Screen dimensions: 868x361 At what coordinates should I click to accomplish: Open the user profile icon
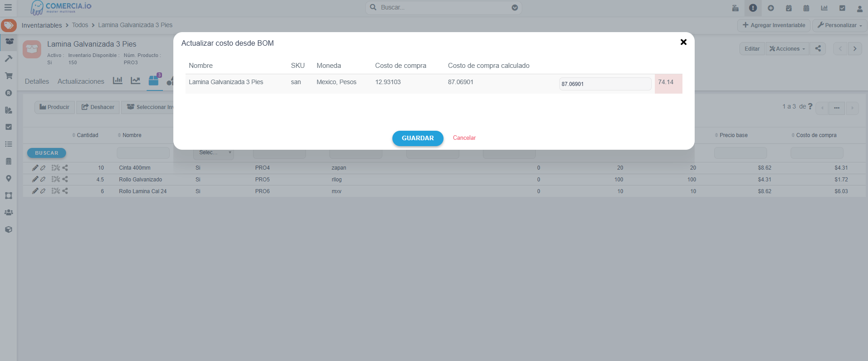coord(860,8)
